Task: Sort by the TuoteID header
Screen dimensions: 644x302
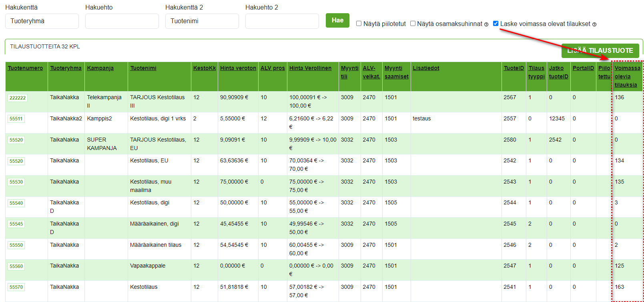Action: point(514,68)
